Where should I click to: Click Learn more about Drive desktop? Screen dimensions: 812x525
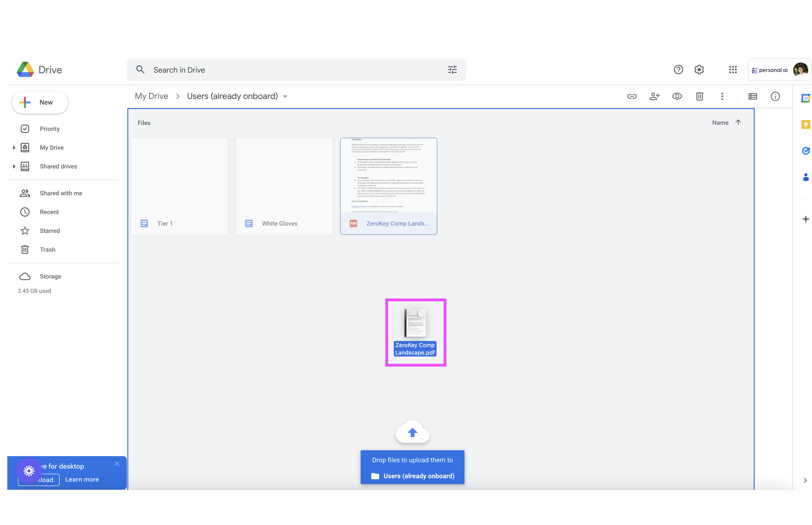point(82,479)
